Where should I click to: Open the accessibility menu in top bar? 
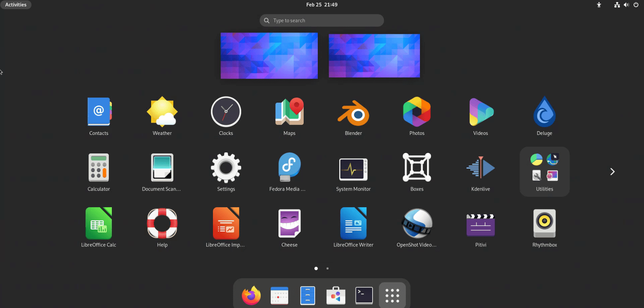click(599, 5)
